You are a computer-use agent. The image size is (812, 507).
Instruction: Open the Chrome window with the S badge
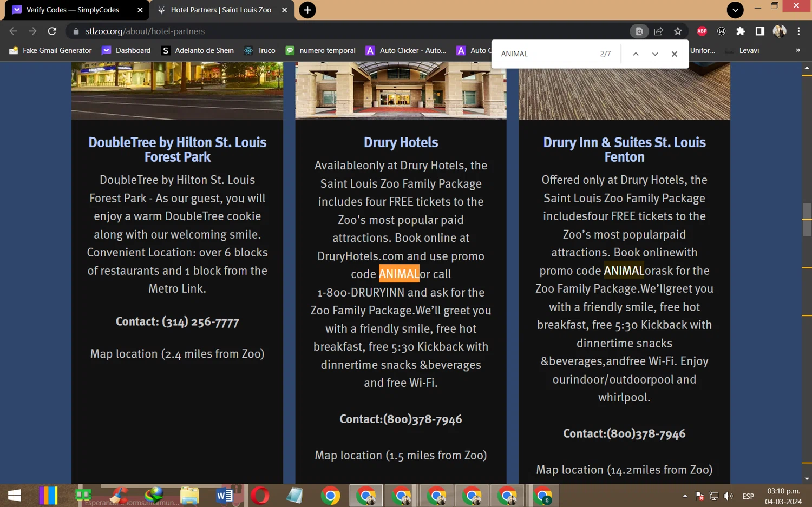(x=543, y=496)
